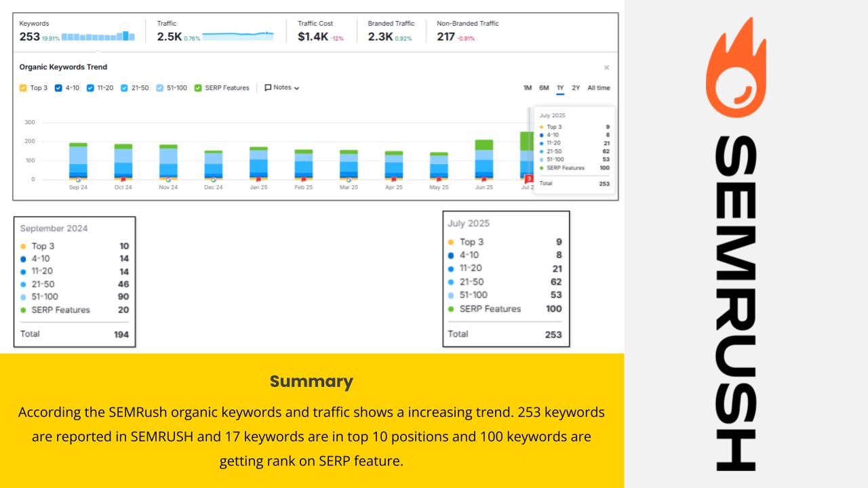This screenshot has width=868, height=488.
Task: Open the red flag note under Jun 25
Action: pos(484,180)
